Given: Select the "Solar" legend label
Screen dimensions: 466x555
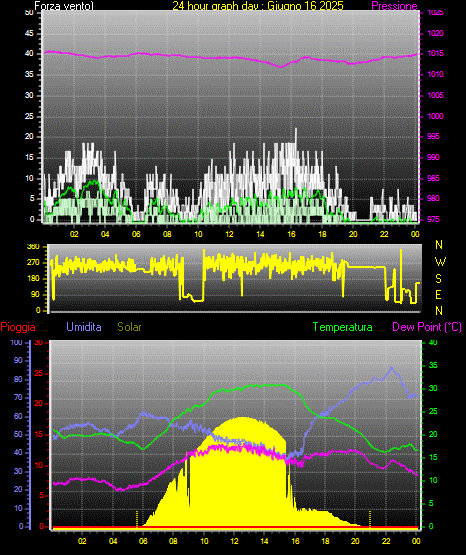Looking at the screenshot, I should tap(129, 327).
